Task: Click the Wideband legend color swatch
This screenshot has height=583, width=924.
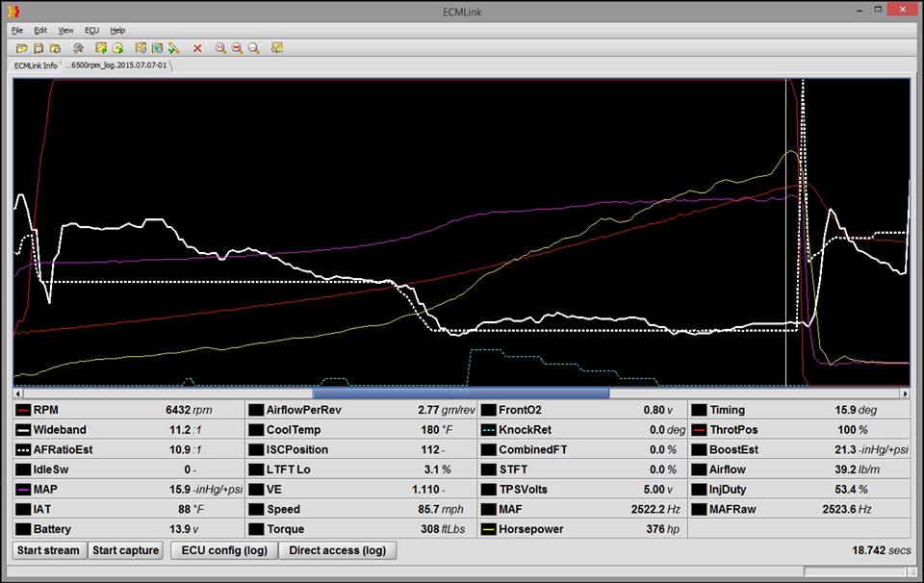Action: coord(23,430)
